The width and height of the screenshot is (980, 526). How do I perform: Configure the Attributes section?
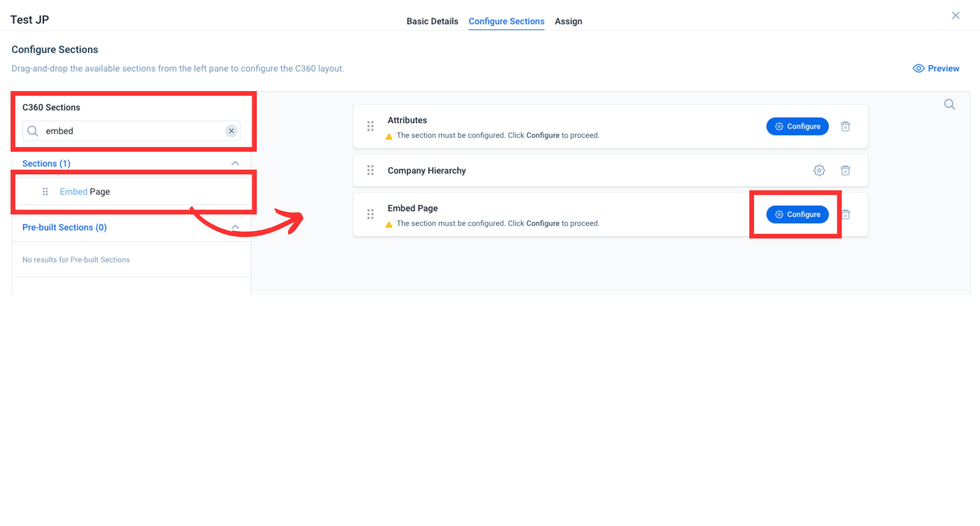[797, 126]
